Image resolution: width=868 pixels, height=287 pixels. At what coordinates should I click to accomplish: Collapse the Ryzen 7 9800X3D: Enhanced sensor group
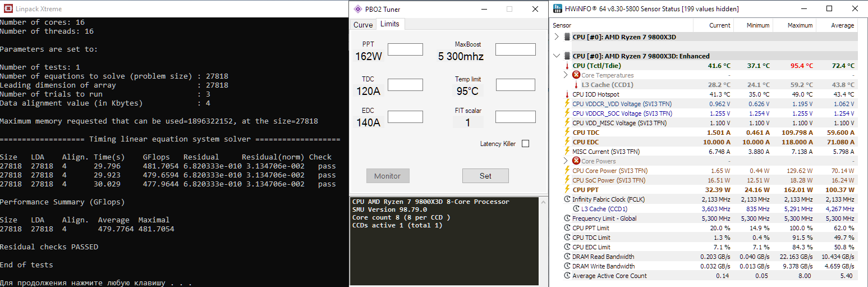click(x=557, y=56)
